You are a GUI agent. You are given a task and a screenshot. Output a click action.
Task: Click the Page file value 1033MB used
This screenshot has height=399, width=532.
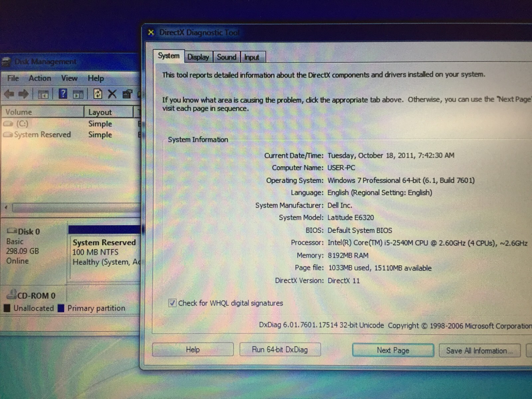tap(380, 268)
